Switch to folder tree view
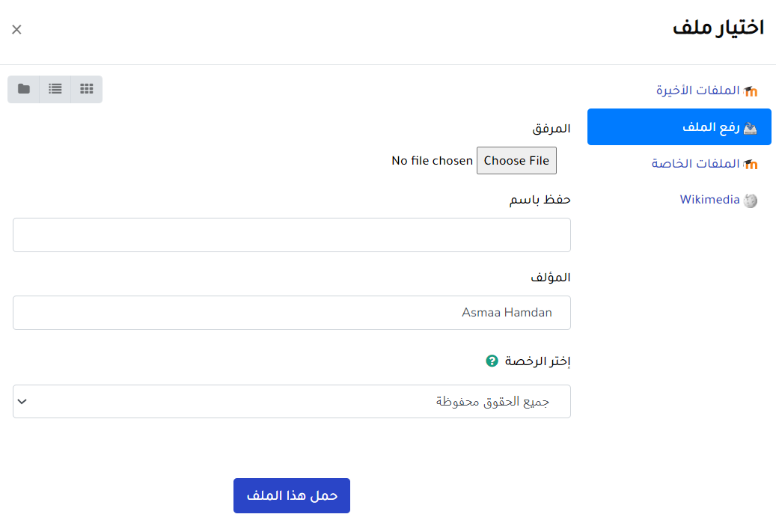The height and width of the screenshot is (532, 776). pyautogui.click(x=24, y=89)
